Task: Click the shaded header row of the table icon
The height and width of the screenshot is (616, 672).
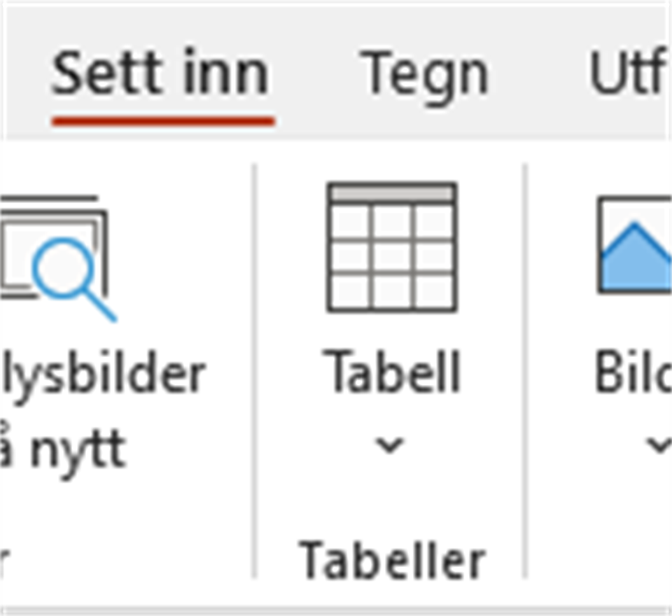Action: click(392, 192)
